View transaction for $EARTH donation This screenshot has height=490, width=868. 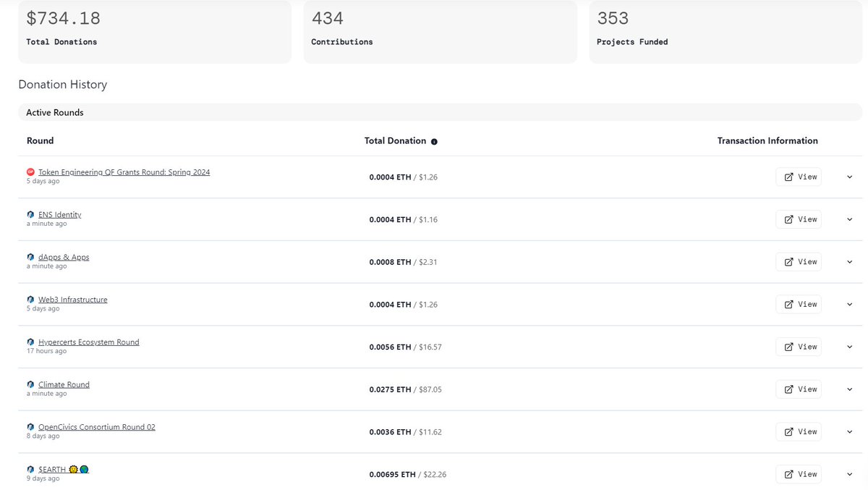click(799, 474)
